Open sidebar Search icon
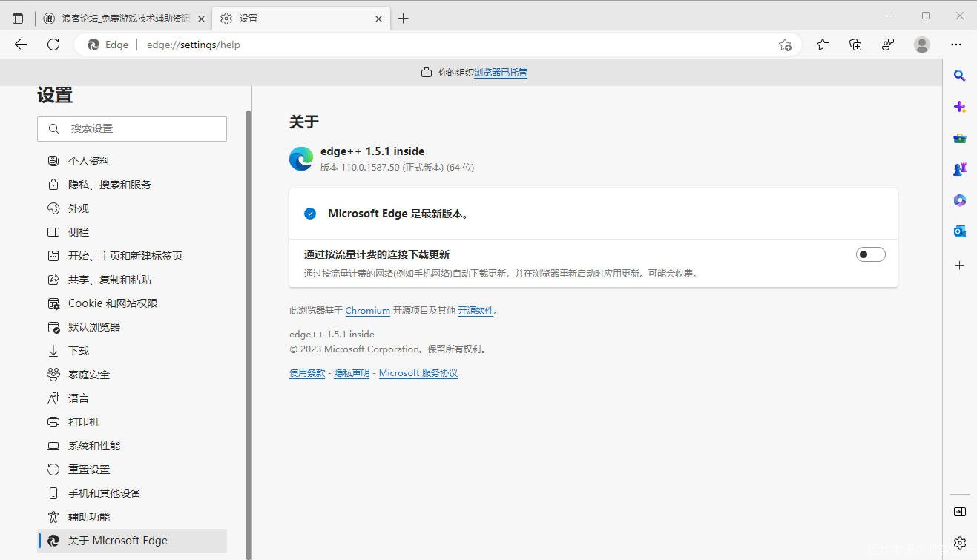Viewport: 977px width, 560px height. point(959,76)
